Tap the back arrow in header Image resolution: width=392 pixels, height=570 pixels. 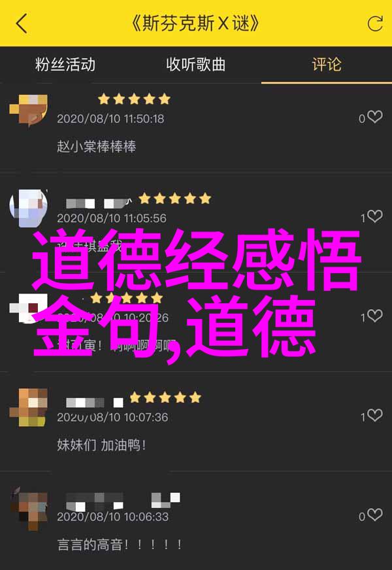click(22, 24)
